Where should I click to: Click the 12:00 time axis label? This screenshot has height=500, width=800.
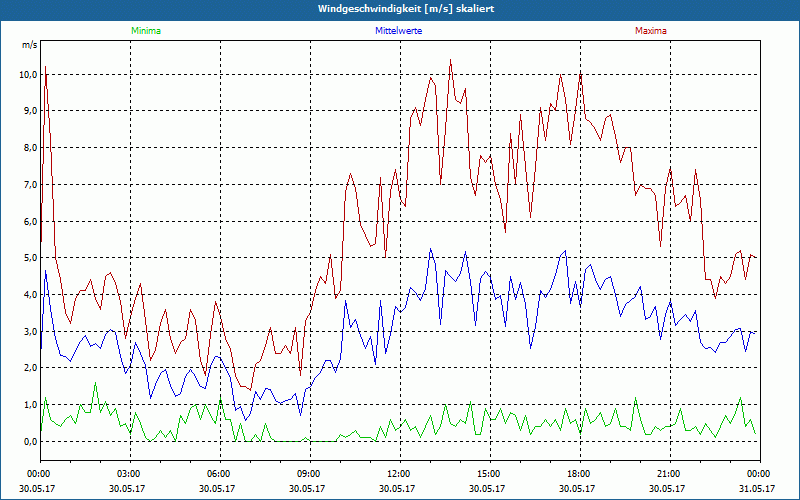399,474
